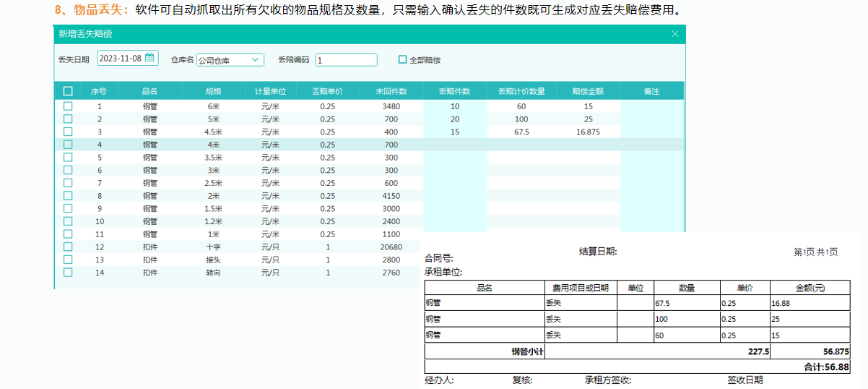
Task: Click the 未回件数 value 20680
Action: click(391, 247)
